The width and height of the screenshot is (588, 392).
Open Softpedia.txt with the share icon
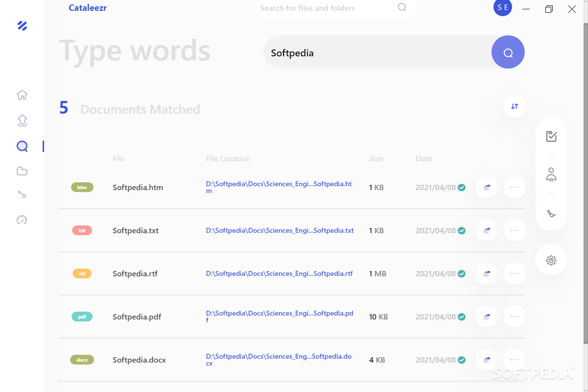point(487,230)
